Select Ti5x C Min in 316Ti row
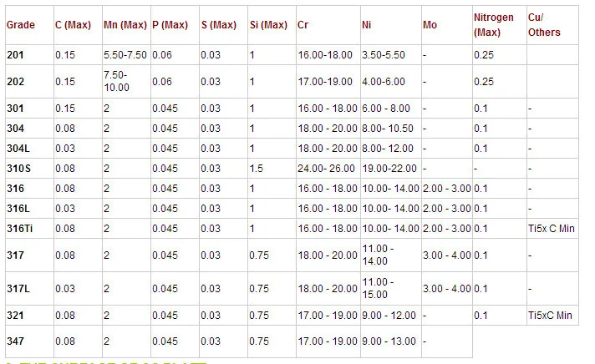595x364 pixels. (550, 228)
